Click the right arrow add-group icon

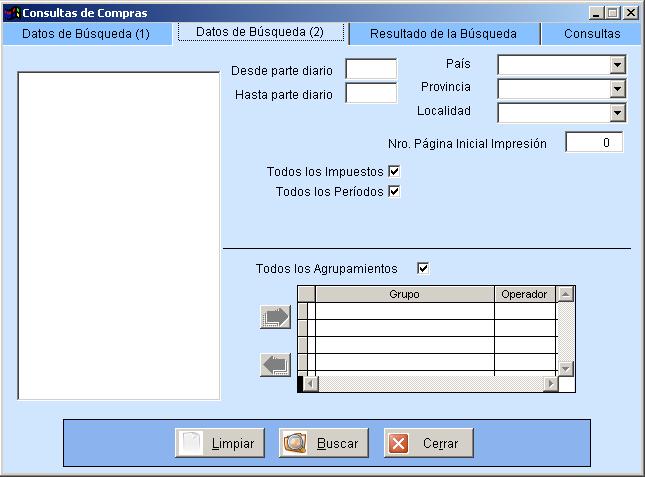coord(275,316)
